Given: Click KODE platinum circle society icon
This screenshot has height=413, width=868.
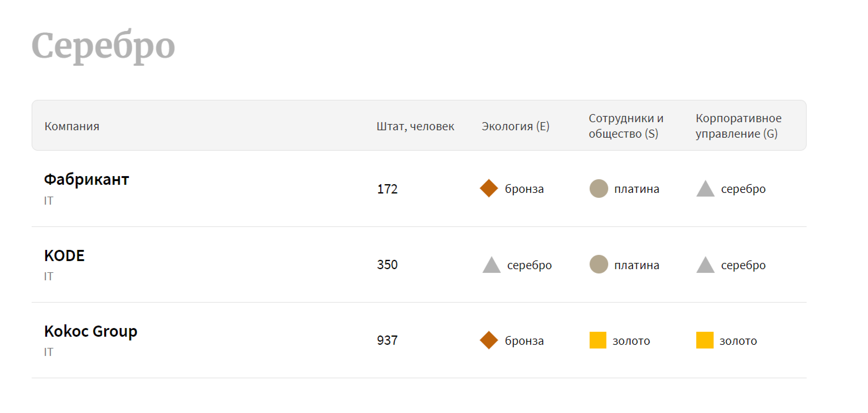Looking at the screenshot, I should (598, 264).
